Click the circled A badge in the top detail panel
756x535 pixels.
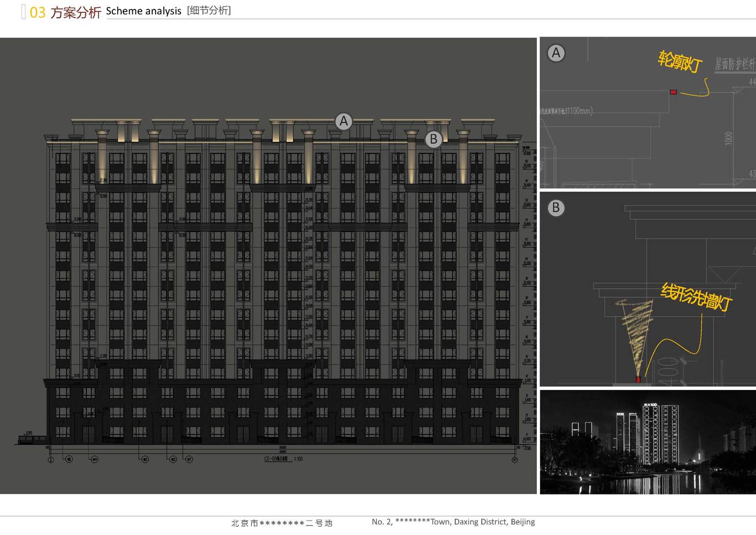tap(556, 53)
